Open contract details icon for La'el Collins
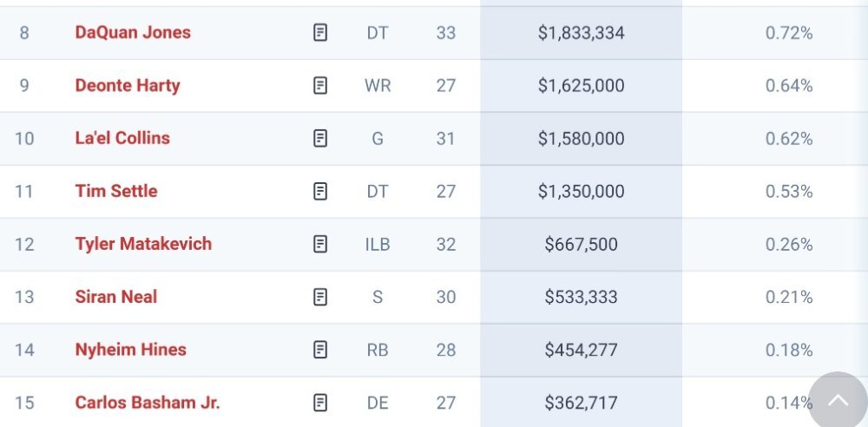Screen dimensions: 868x427 pyautogui.click(x=320, y=138)
